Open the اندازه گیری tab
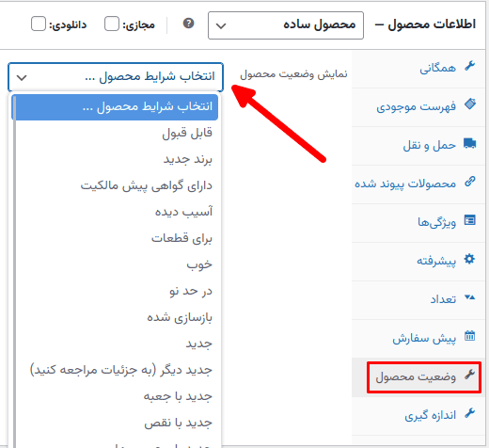Viewport: 489px width, 448px height. pyautogui.click(x=418, y=416)
